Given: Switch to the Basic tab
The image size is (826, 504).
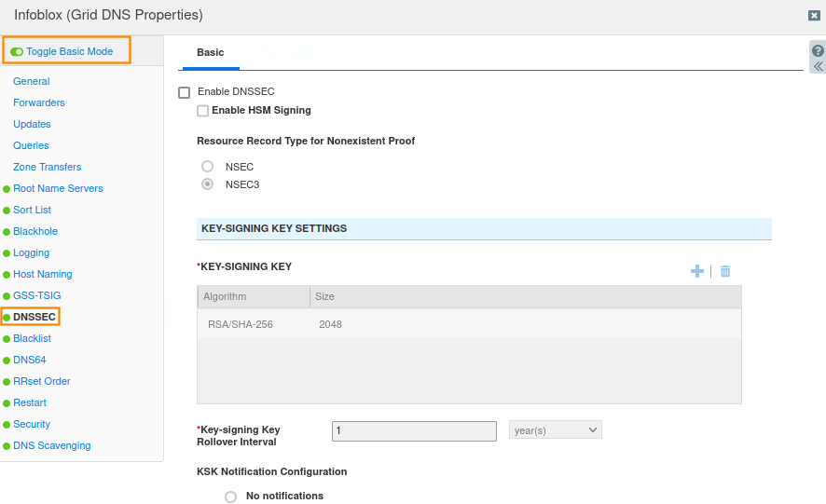Looking at the screenshot, I should 210,53.
